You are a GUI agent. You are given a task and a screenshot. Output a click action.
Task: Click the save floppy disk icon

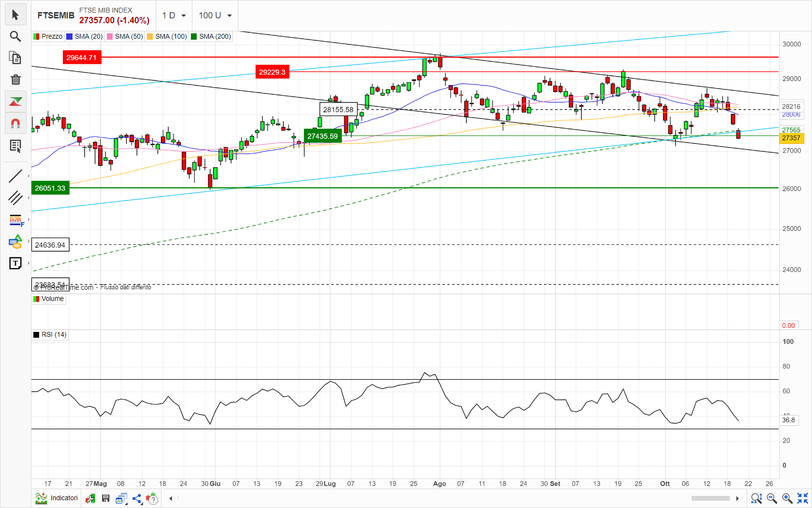[105, 498]
